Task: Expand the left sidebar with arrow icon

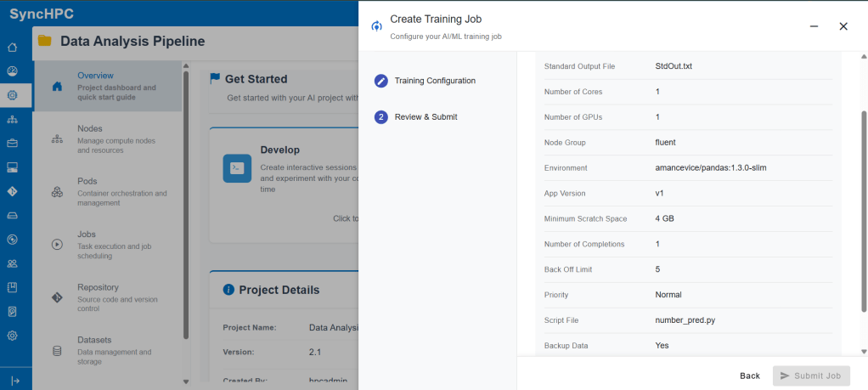Action: (14, 380)
